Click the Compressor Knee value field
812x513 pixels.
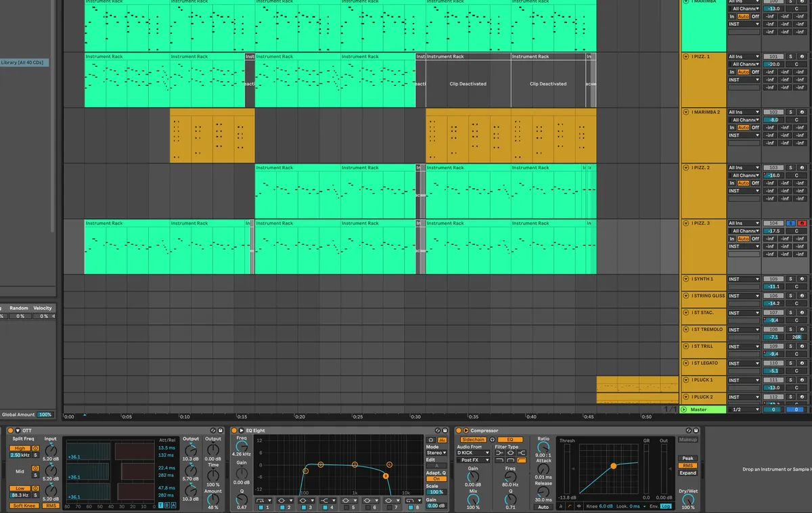tap(605, 506)
